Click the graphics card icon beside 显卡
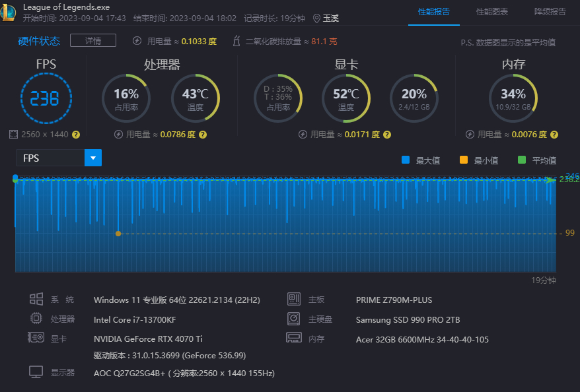The height and width of the screenshot is (392, 580). tap(36, 337)
